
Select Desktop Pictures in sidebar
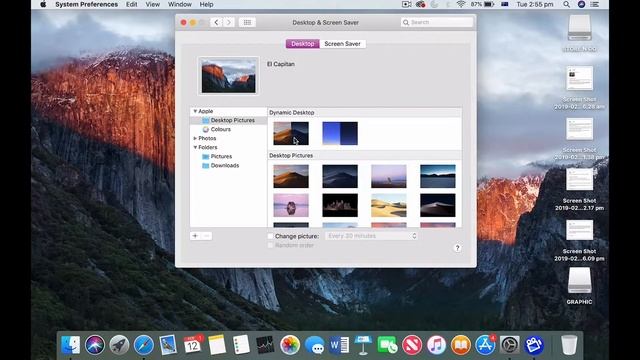point(229,120)
